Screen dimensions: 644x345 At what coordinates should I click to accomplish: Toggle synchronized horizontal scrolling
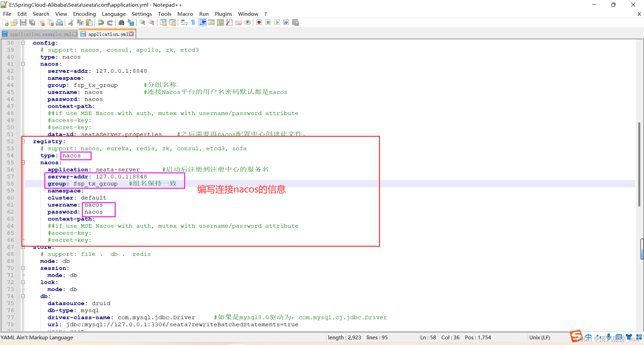pos(172,22)
